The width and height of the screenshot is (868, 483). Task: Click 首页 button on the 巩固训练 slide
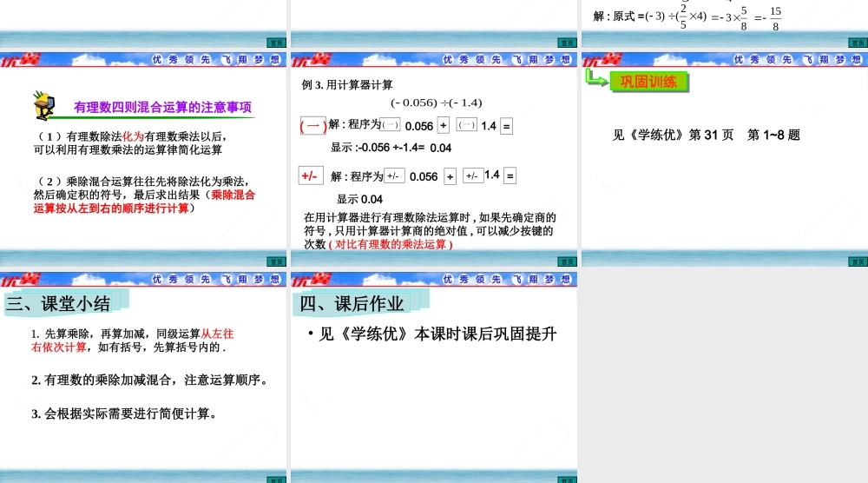(x=858, y=261)
